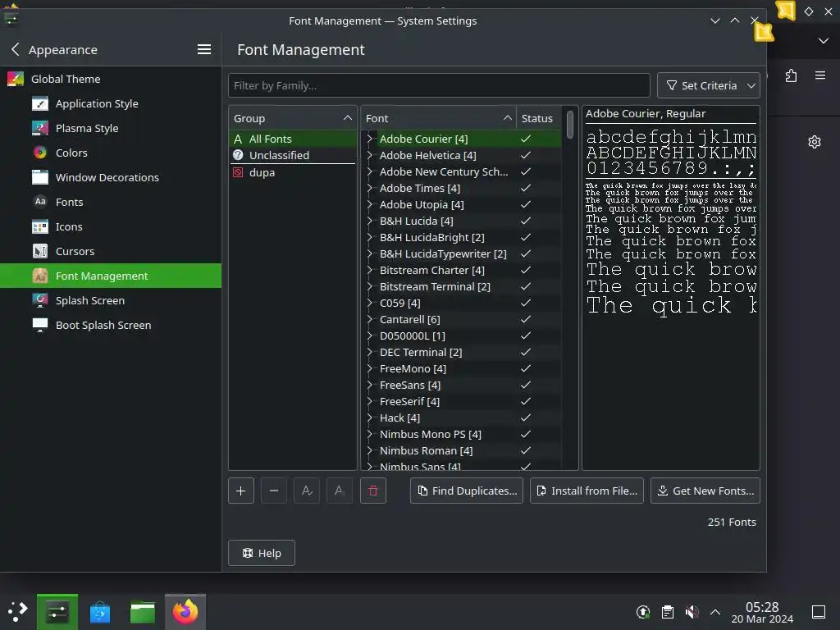The image size is (840, 630).
Task: Open the Cursors settings page
Action: [x=111, y=251]
